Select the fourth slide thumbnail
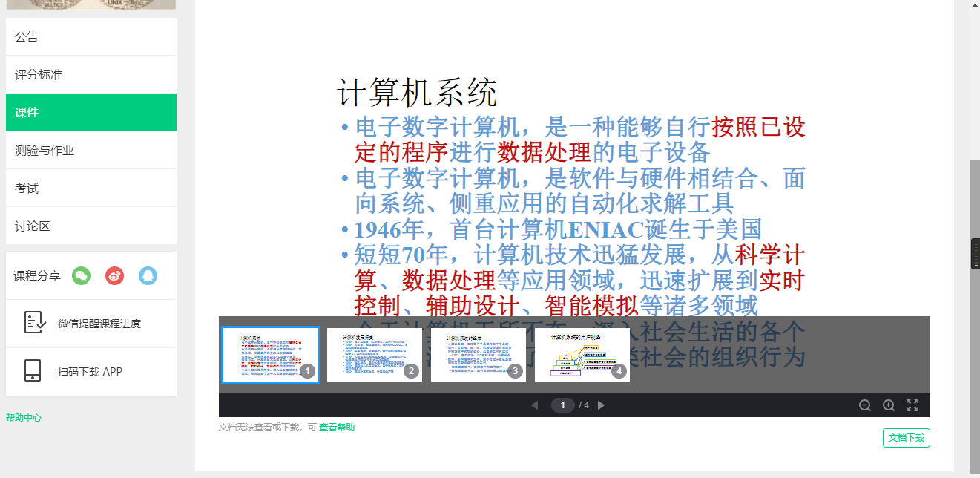The image size is (980, 478). pyautogui.click(x=582, y=355)
